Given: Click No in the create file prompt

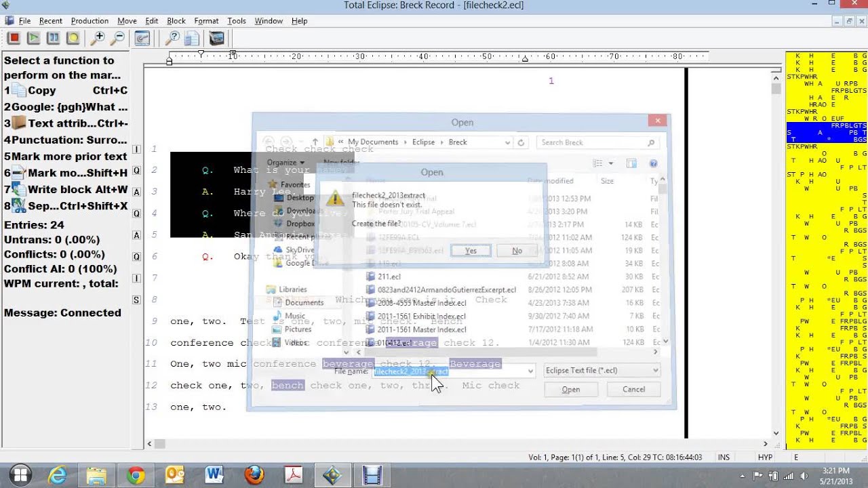Looking at the screenshot, I should 517,251.
